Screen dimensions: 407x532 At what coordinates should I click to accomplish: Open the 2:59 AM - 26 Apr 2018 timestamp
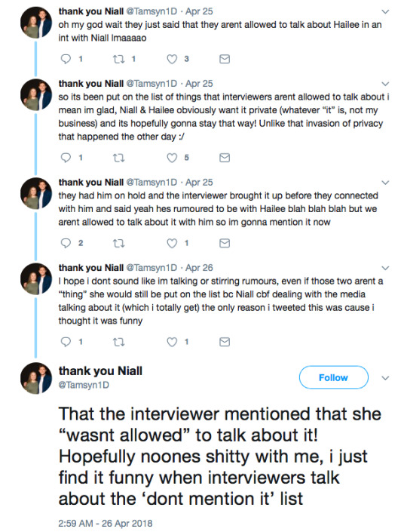click(106, 523)
